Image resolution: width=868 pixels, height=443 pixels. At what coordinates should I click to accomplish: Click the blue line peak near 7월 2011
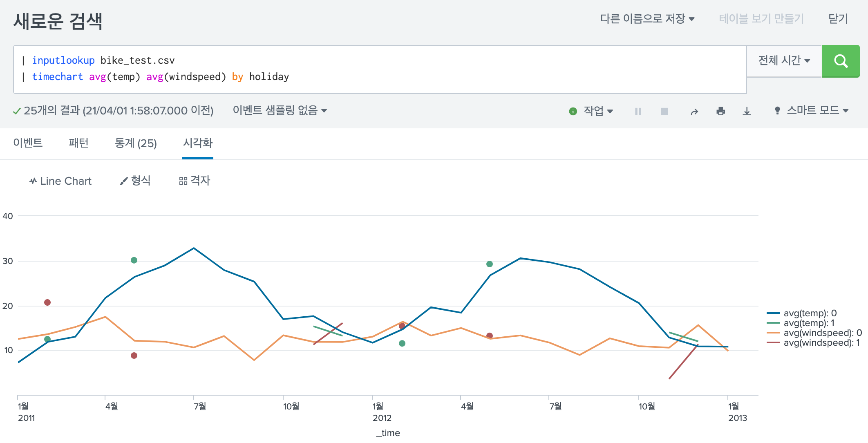[194, 248]
